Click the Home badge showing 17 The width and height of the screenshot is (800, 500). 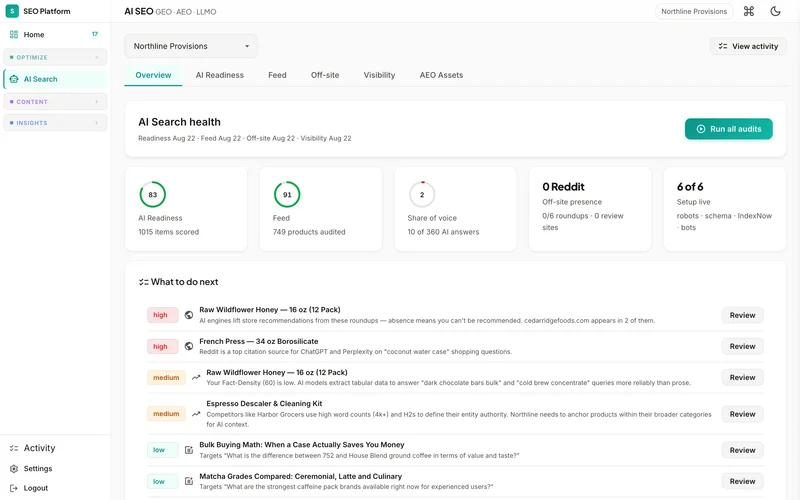point(95,34)
